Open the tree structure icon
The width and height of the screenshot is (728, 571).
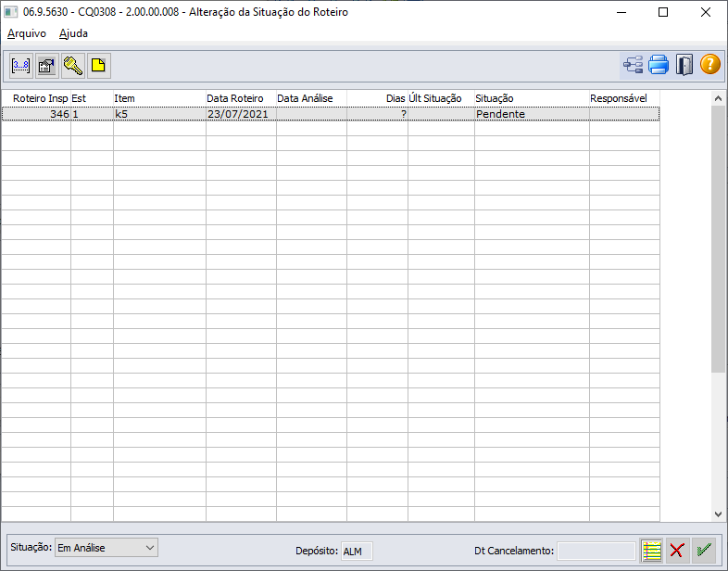(633, 65)
